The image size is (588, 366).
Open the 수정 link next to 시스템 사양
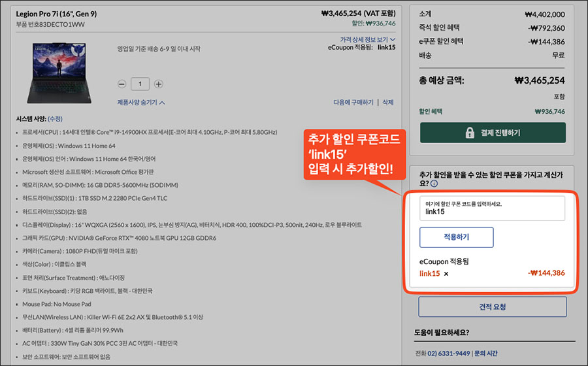[55, 119]
